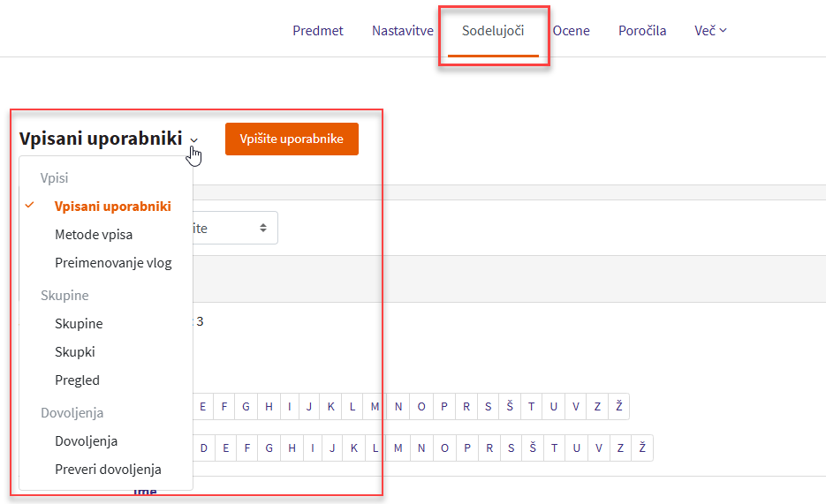The width and height of the screenshot is (826, 504).
Task: Select Vpisani uporabniki menu entry
Action: 112,207
